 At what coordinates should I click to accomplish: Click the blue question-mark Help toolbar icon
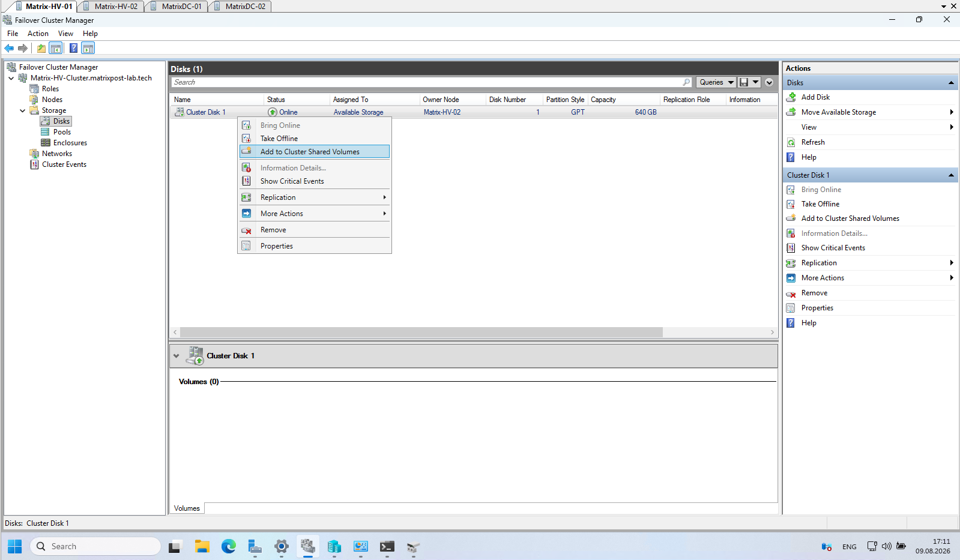click(73, 48)
